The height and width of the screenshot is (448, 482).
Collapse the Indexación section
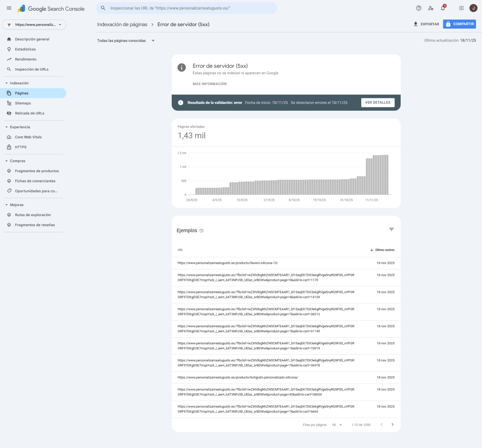point(7,83)
